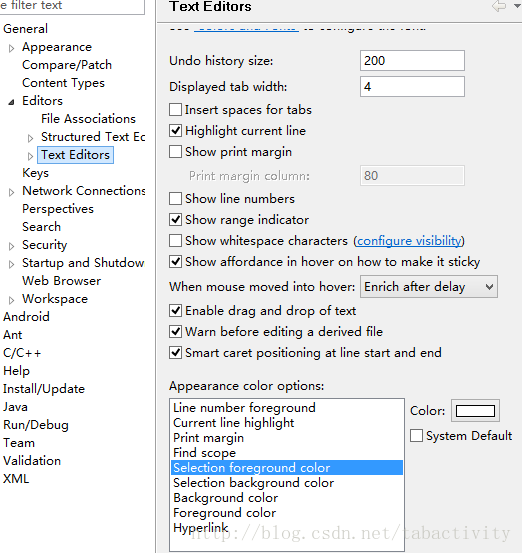This screenshot has width=522, height=553.
Task: Disable Enable drag and drop of text
Action: (x=175, y=311)
